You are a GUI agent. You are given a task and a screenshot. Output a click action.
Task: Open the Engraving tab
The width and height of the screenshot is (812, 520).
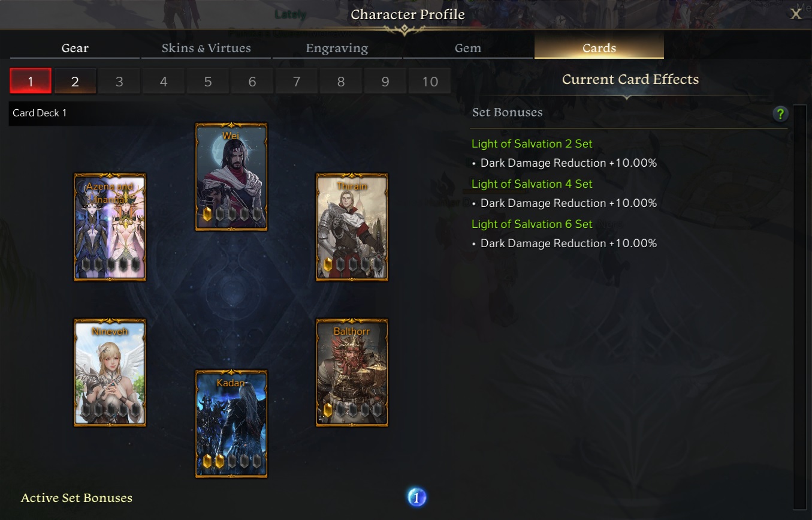click(337, 48)
